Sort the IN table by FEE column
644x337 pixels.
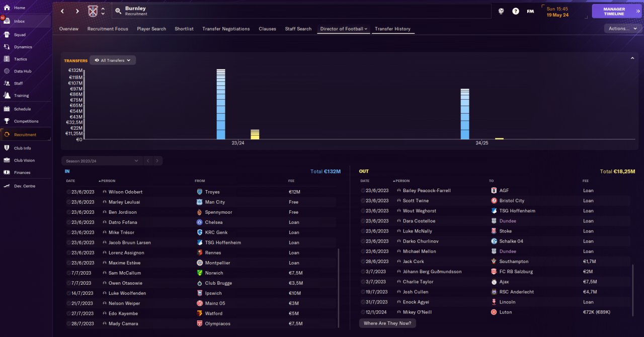point(292,181)
